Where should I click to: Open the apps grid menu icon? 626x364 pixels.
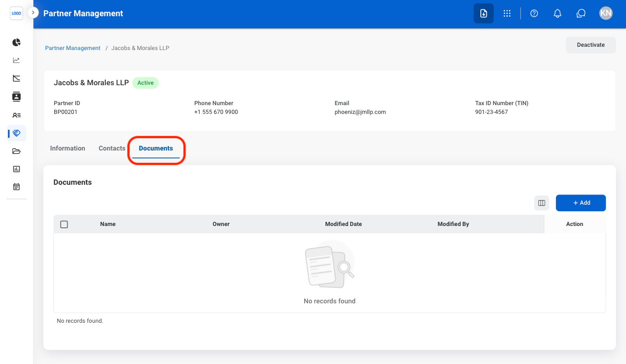pyautogui.click(x=507, y=13)
